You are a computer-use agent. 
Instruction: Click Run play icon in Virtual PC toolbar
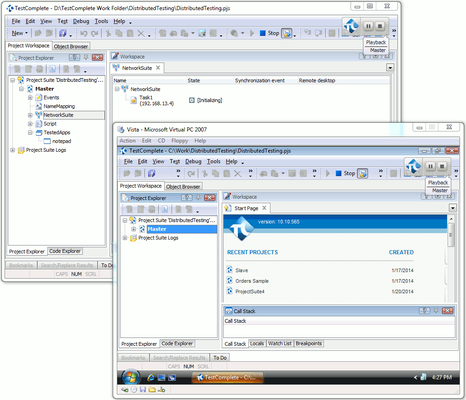click(328, 173)
